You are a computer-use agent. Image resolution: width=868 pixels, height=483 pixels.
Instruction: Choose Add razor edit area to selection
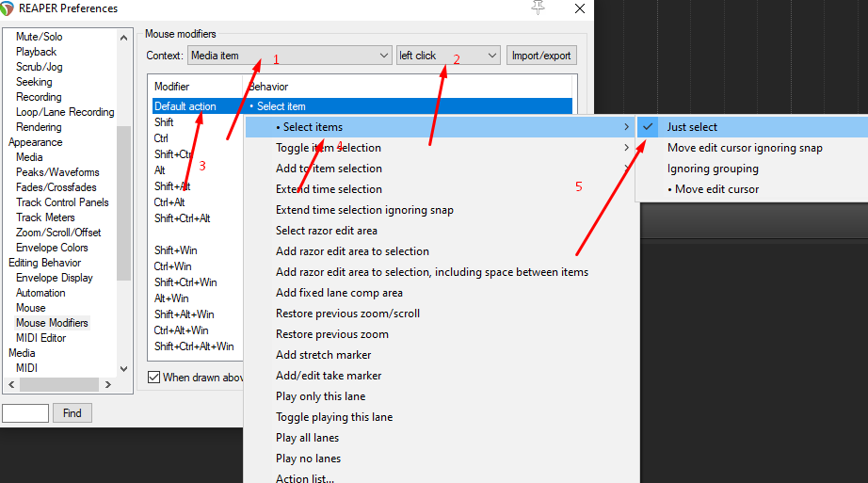pyautogui.click(x=441, y=251)
